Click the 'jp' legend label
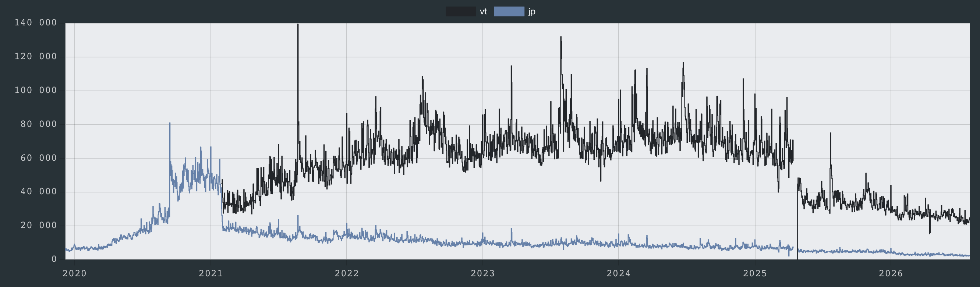980x287 pixels. tap(532, 11)
